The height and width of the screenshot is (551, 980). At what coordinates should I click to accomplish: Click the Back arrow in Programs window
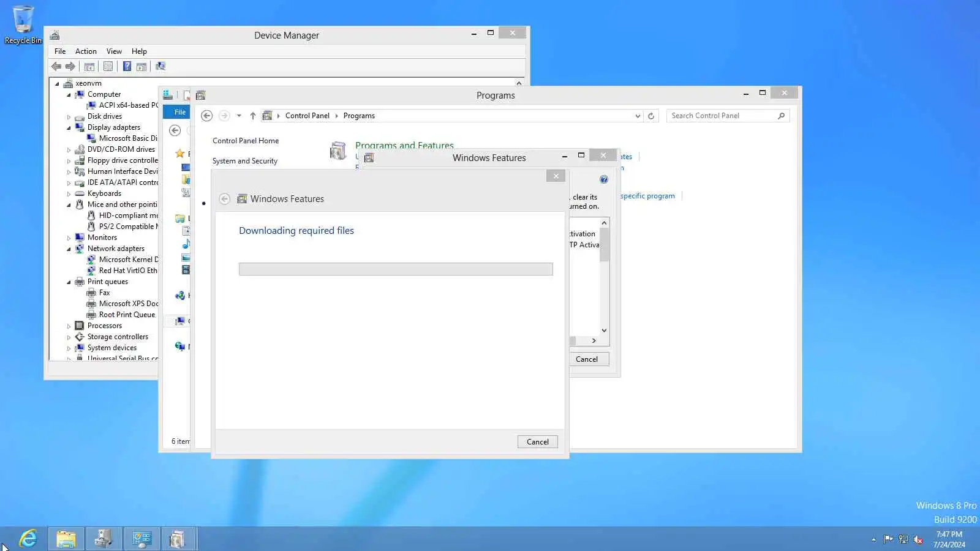point(207,116)
